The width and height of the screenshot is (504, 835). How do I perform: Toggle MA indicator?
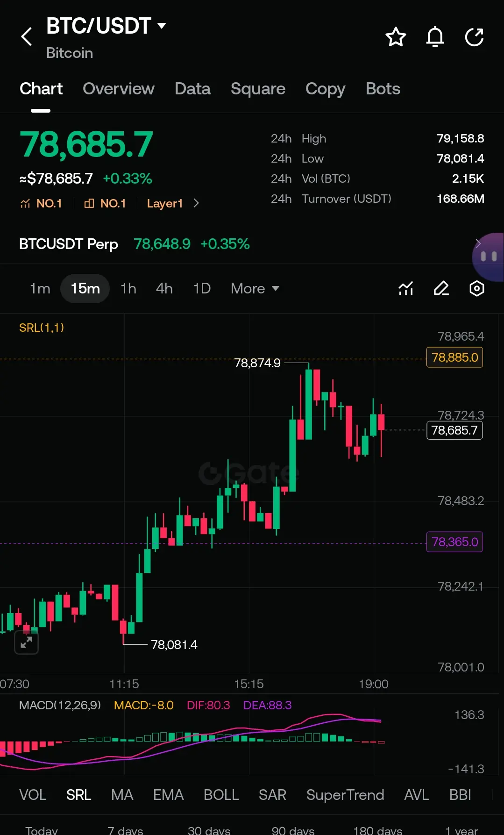tap(122, 795)
